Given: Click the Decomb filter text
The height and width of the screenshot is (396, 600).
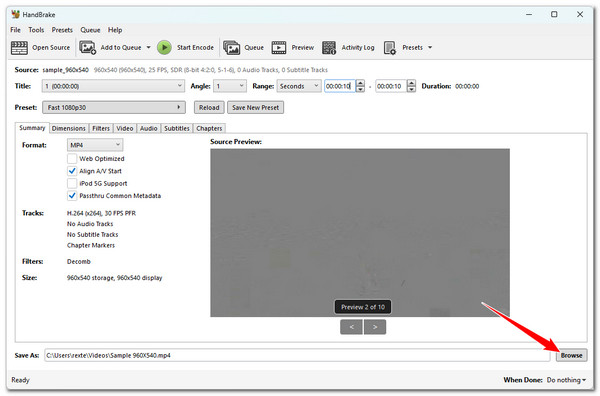Looking at the screenshot, I should pos(79,262).
